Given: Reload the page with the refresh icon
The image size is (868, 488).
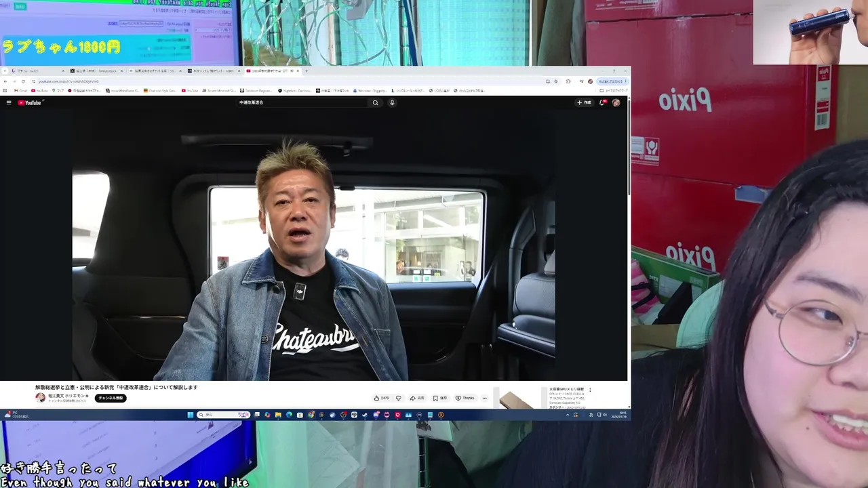Looking at the screenshot, I should coord(23,81).
